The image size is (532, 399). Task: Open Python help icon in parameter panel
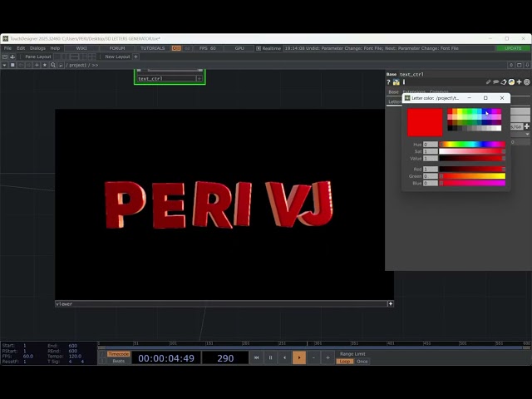click(x=396, y=82)
